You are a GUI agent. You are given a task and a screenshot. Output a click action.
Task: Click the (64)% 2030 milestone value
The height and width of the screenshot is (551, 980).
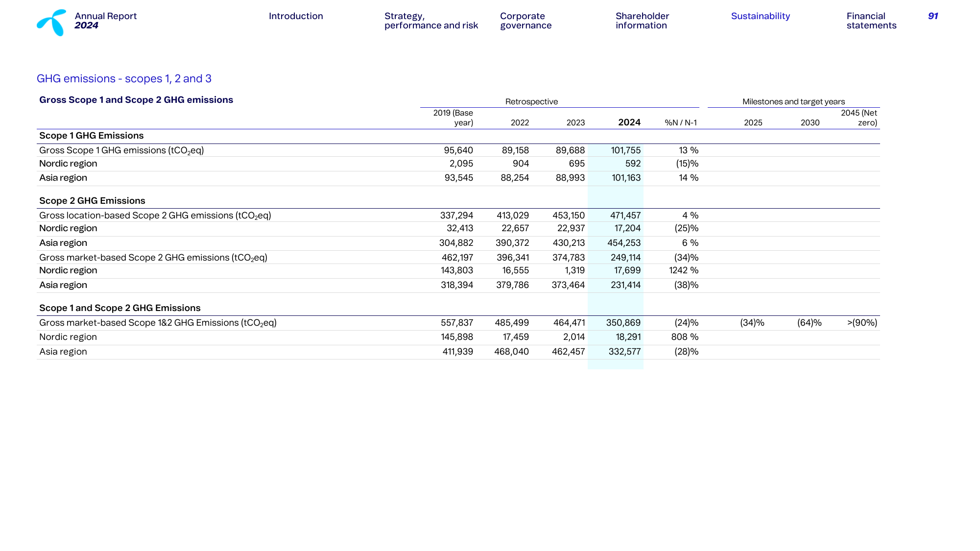coord(809,323)
